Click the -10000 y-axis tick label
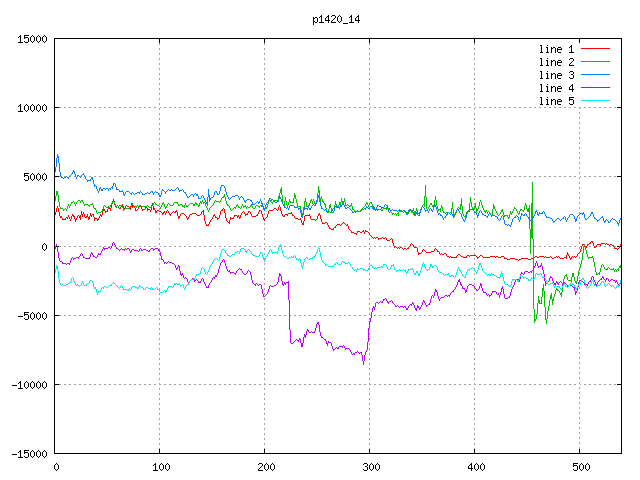 (29, 385)
